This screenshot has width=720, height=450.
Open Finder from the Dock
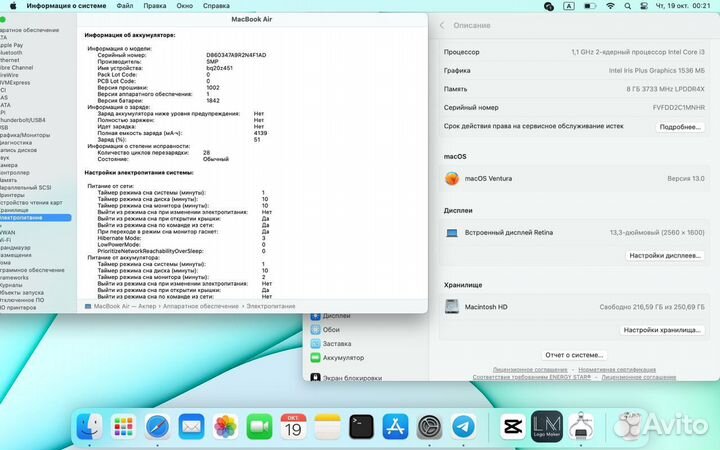(x=89, y=427)
